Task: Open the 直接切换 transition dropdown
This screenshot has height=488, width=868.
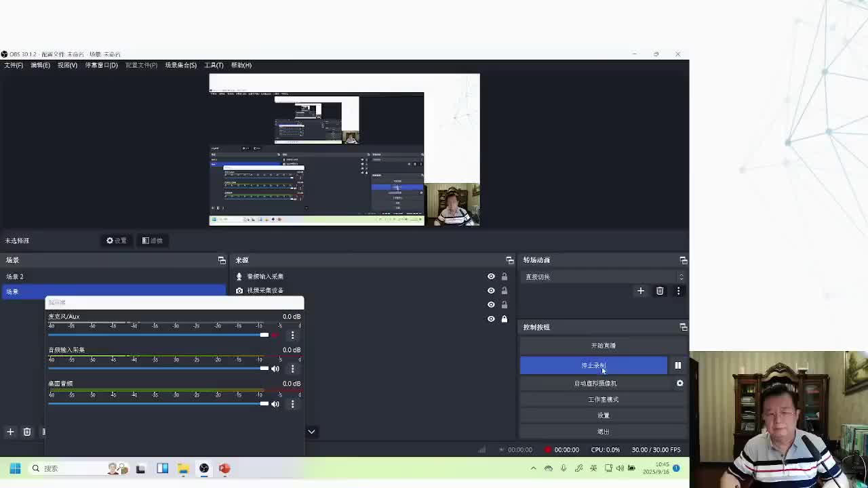Action: click(x=604, y=277)
